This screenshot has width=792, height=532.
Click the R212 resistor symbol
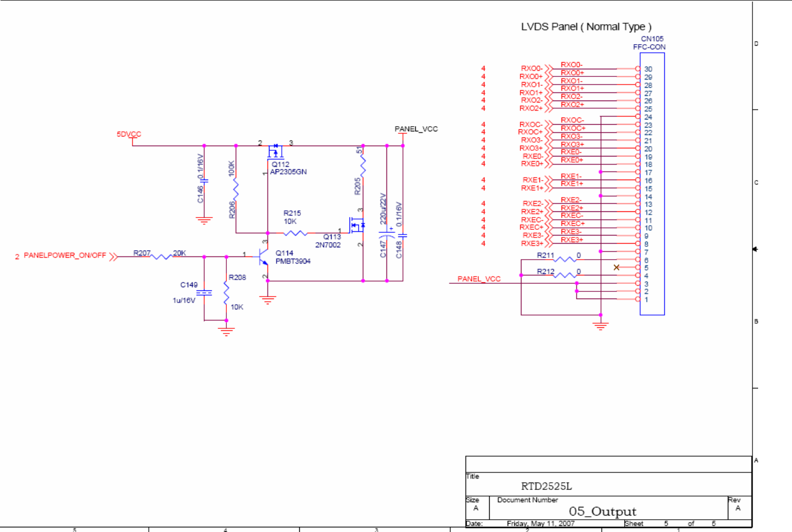click(x=566, y=275)
